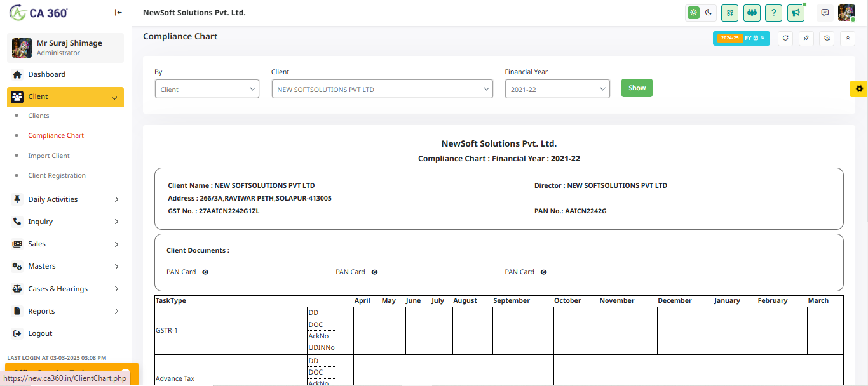Click the Cases & Hearings scales icon
Viewport: 868px width, 386px height.
pos(17,289)
